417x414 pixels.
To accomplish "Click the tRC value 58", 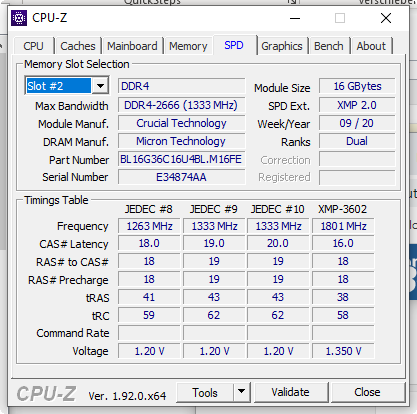I will coord(343,315).
